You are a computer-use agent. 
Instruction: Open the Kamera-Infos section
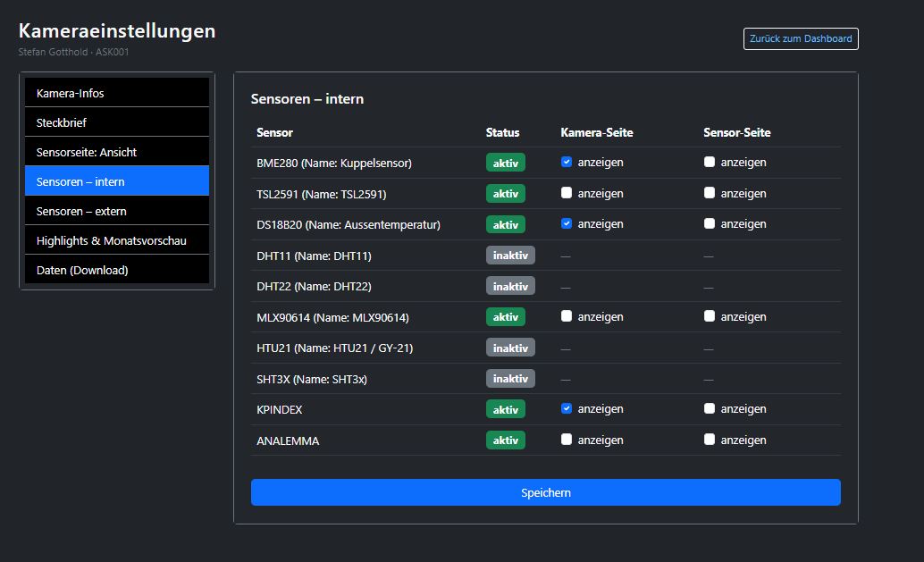pos(116,92)
